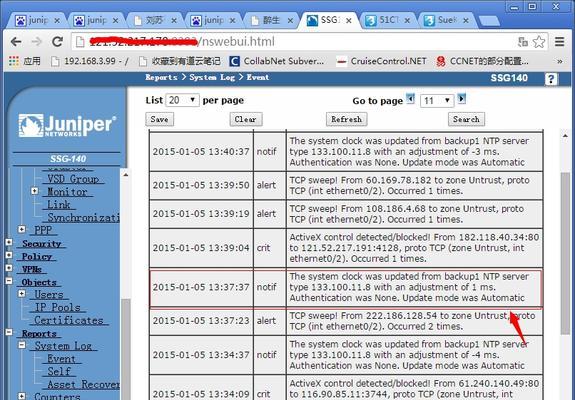
Task: Open Chrome hamburger menu
Action: tap(559, 42)
